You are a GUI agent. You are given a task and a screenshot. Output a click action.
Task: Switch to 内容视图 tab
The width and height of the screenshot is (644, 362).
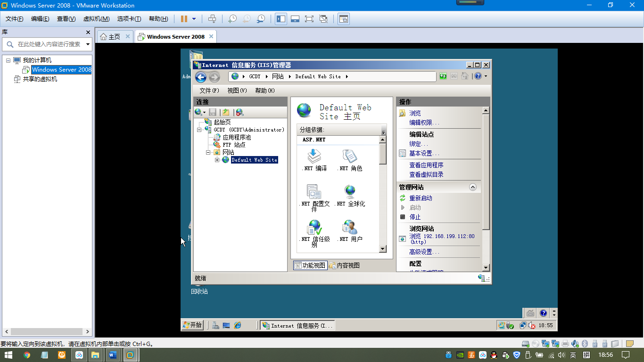tap(345, 265)
